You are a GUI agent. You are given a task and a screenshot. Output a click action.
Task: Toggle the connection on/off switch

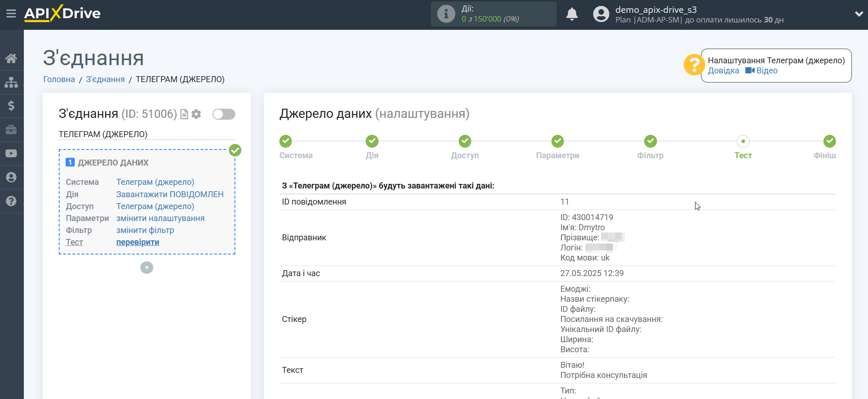pyautogui.click(x=224, y=114)
